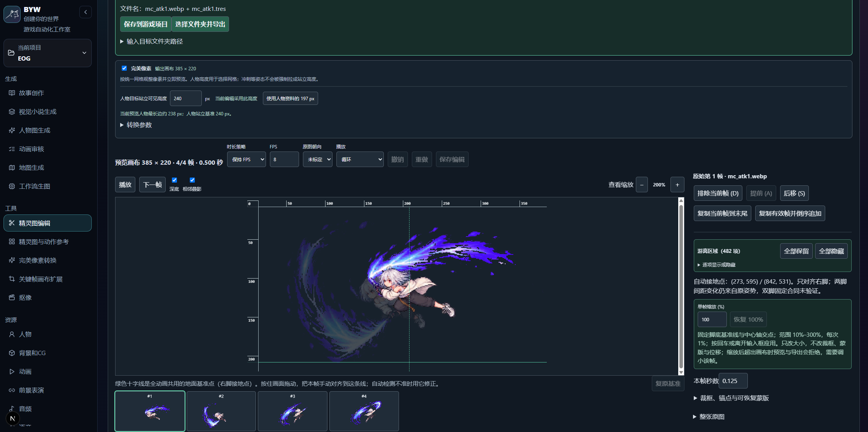868x432 pixels.
Task: Toggle the 深底 checkbox
Action: tap(174, 180)
